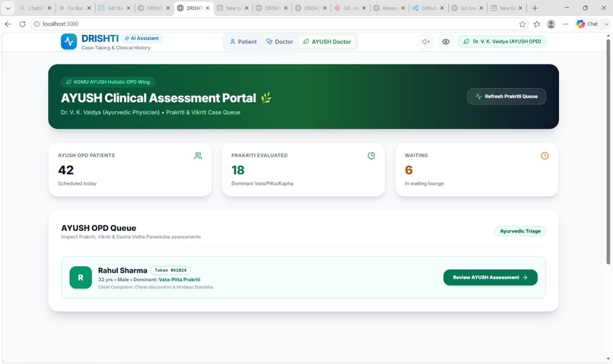
Task: Close the Release browser tab
Action: pos(403,8)
